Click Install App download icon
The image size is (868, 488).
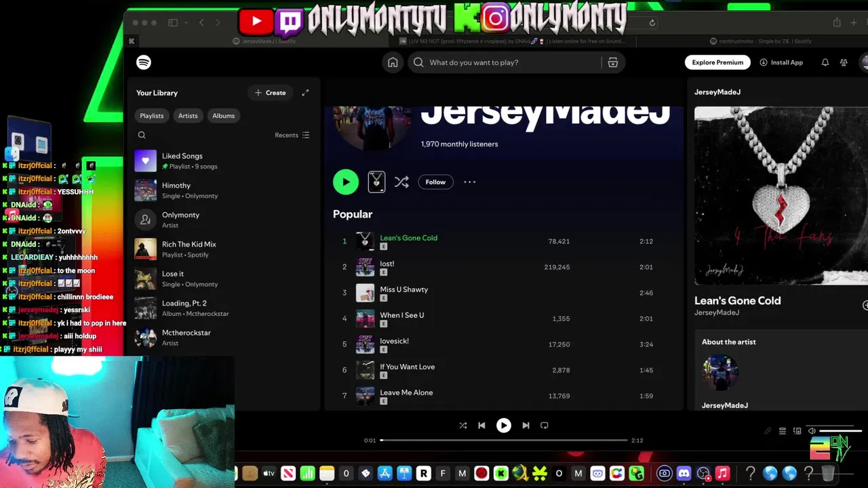click(x=764, y=62)
